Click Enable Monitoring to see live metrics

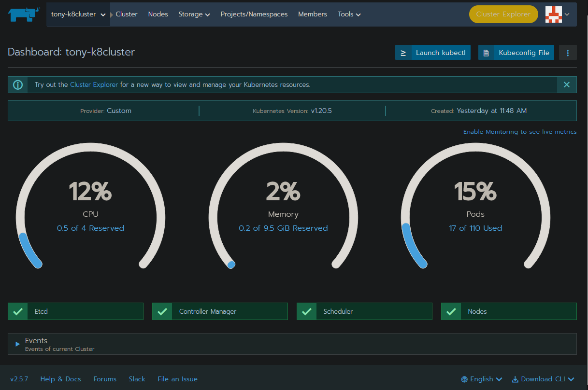click(x=520, y=132)
